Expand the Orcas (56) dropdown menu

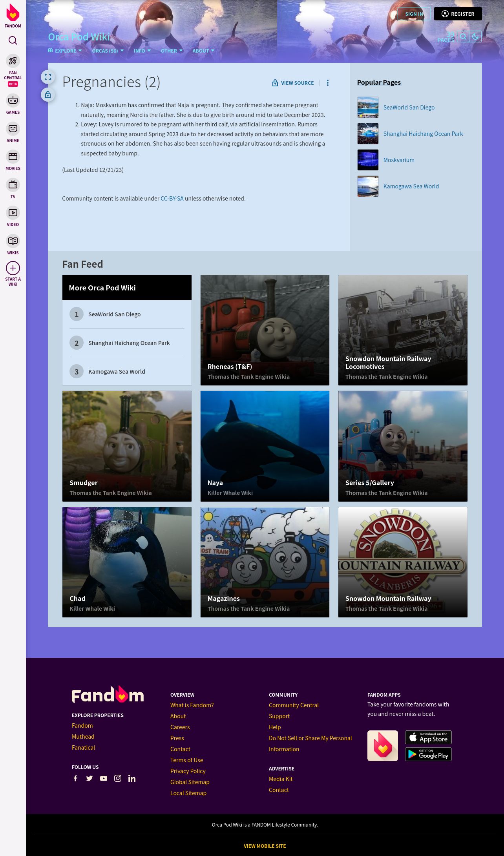click(108, 51)
